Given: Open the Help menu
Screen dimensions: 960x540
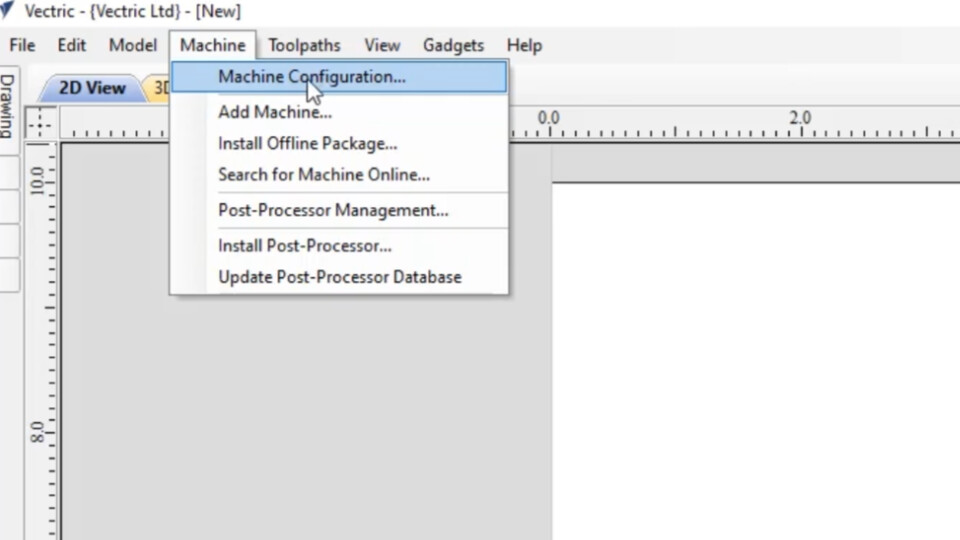Looking at the screenshot, I should [x=524, y=45].
